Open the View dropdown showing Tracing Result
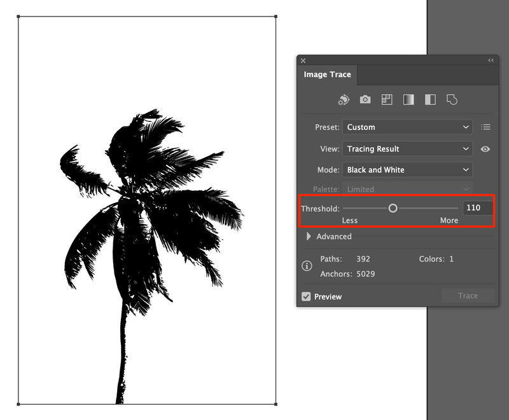Image resolution: width=509 pixels, height=420 pixels. tap(407, 149)
